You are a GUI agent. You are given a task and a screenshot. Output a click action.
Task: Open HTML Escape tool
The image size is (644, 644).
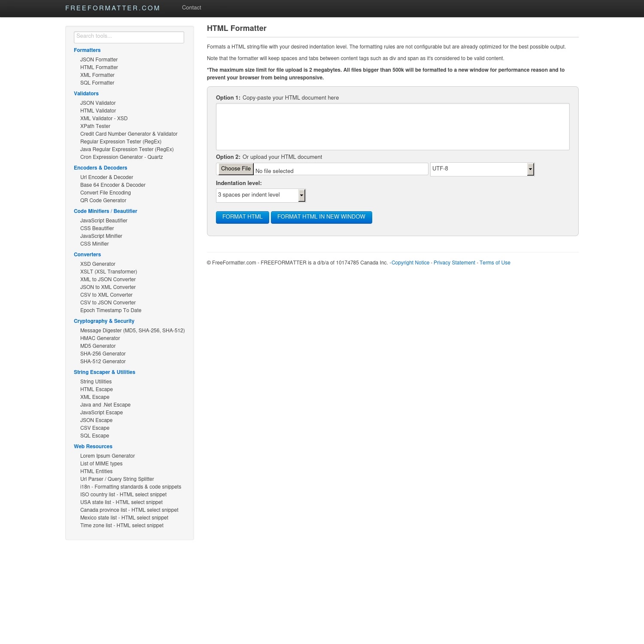[x=97, y=389]
